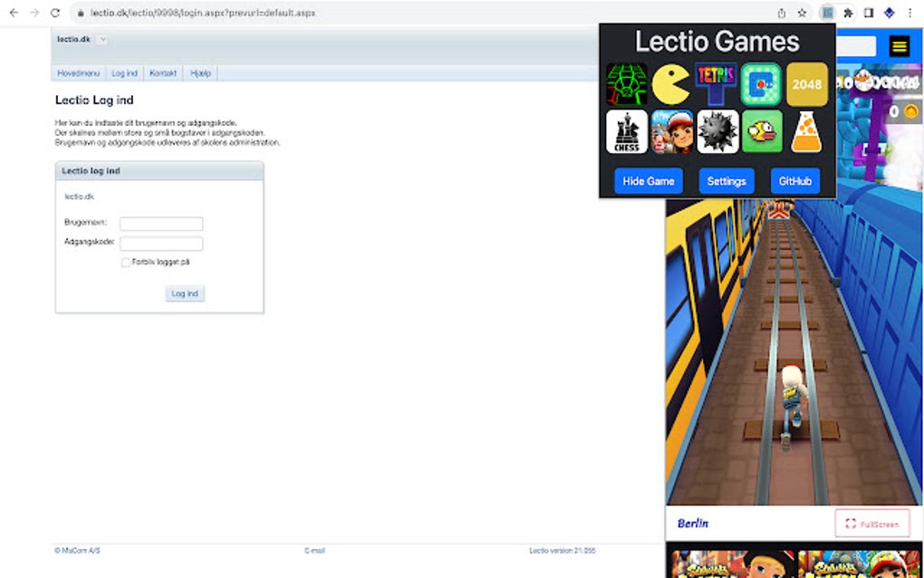
Task: Play Flappy Bird from the grid
Action: (x=761, y=131)
